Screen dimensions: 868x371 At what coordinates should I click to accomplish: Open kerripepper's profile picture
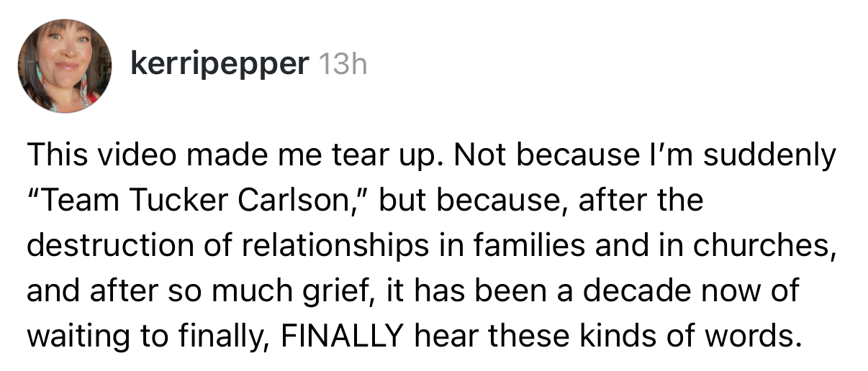tap(65, 66)
